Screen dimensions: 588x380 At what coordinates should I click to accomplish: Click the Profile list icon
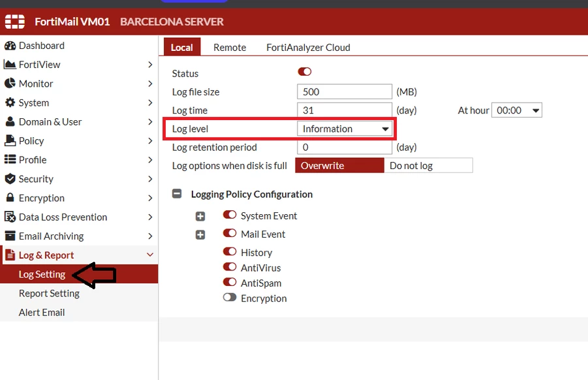pos(10,159)
